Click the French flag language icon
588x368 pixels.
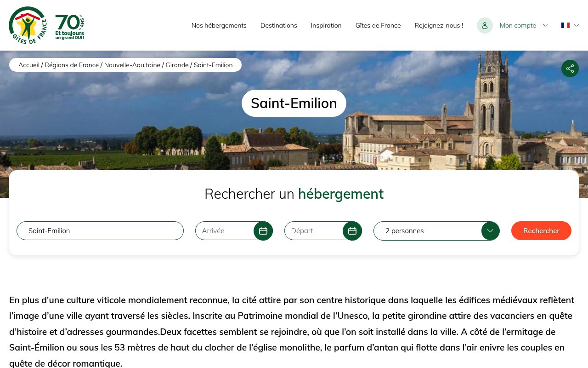click(x=565, y=25)
